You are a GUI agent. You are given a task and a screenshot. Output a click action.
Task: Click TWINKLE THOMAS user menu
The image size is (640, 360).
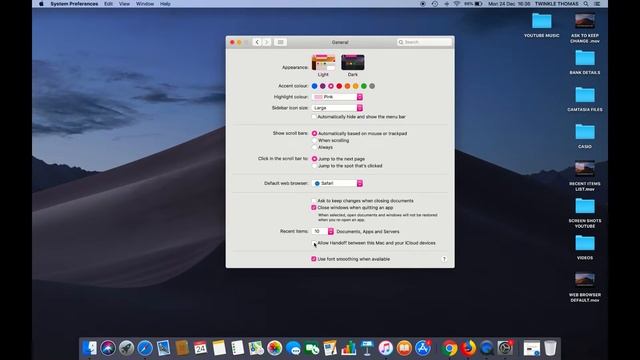click(x=557, y=4)
